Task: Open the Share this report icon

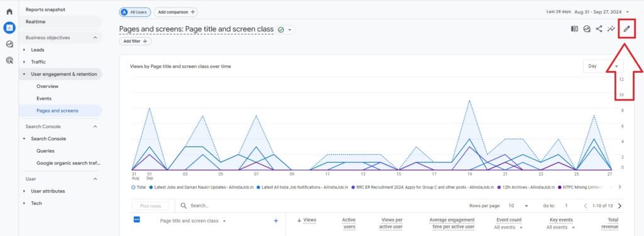Action: tap(599, 29)
